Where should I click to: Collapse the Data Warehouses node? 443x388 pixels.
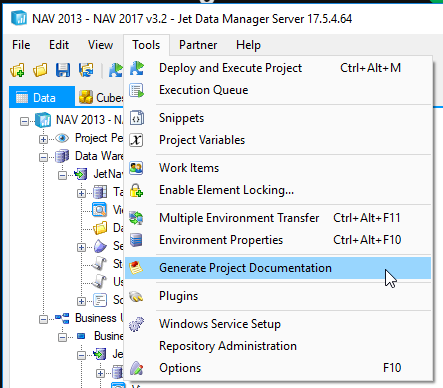click(x=43, y=157)
